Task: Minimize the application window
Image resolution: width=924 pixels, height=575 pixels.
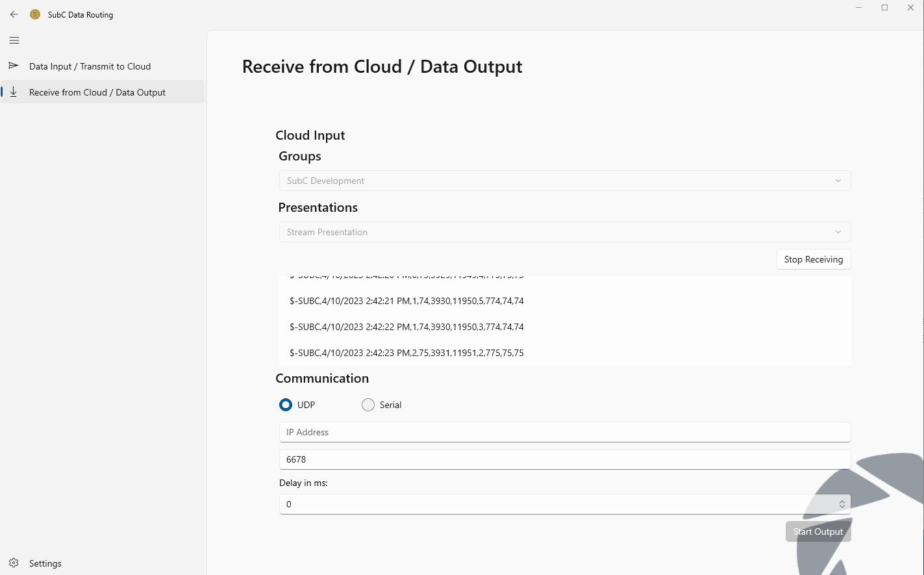Action: click(858, 8)
